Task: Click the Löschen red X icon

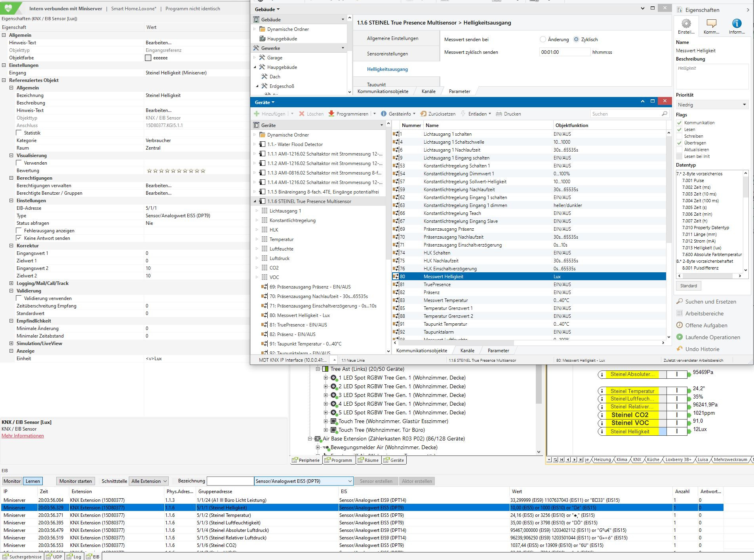Action: coord(302,114)
